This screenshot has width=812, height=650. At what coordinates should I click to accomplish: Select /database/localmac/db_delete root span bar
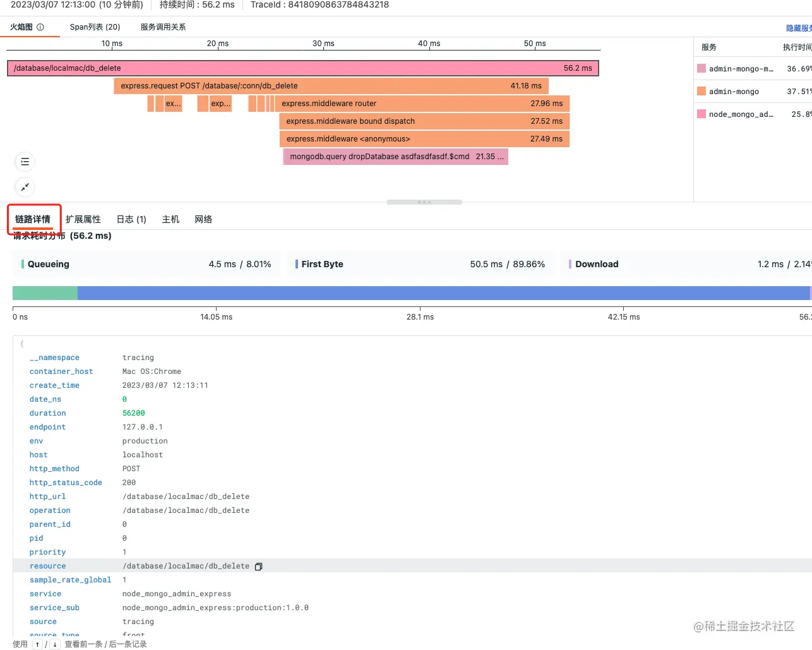coord(302,68)
